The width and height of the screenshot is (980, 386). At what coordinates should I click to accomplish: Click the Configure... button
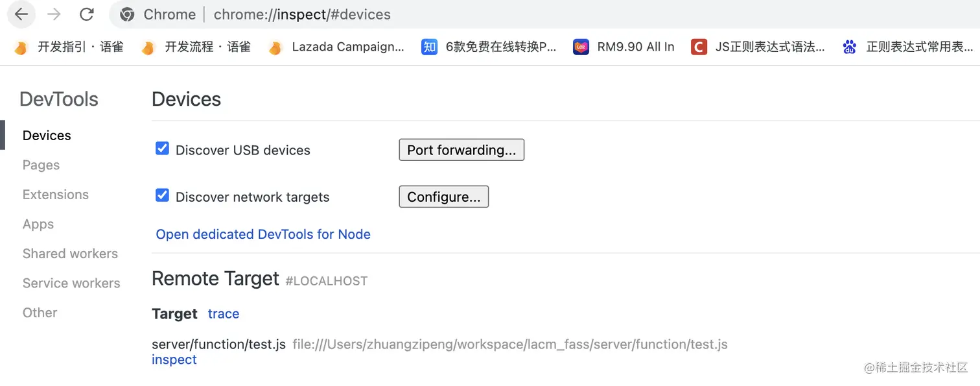tap(443, 197)
